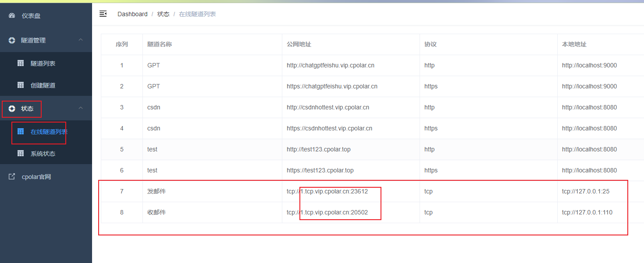Open the 仪表盘 menu item

(x=31, y=16)
